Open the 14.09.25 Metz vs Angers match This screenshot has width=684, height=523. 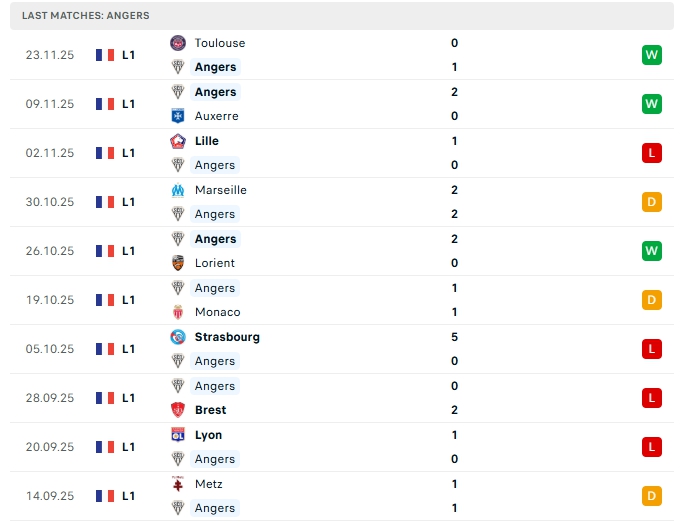340,496
